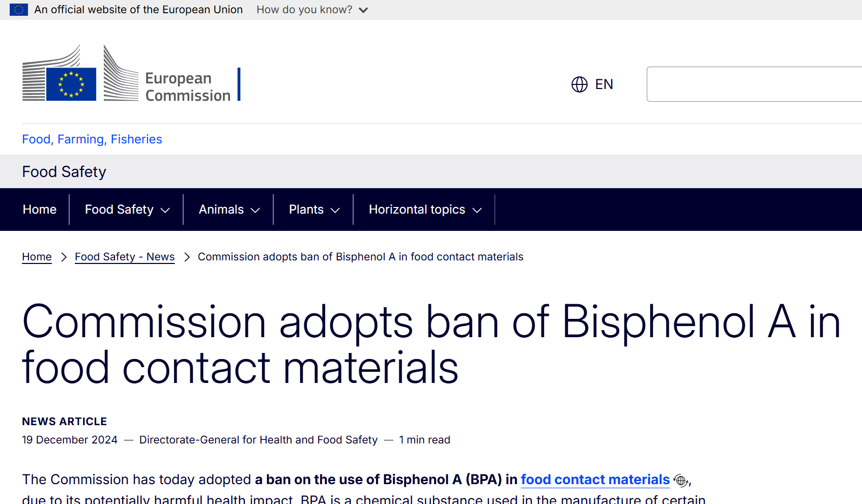This screenshot has width=862, height=504.
Task: Go to Home in the navigation bar
Action: point(40,210)
